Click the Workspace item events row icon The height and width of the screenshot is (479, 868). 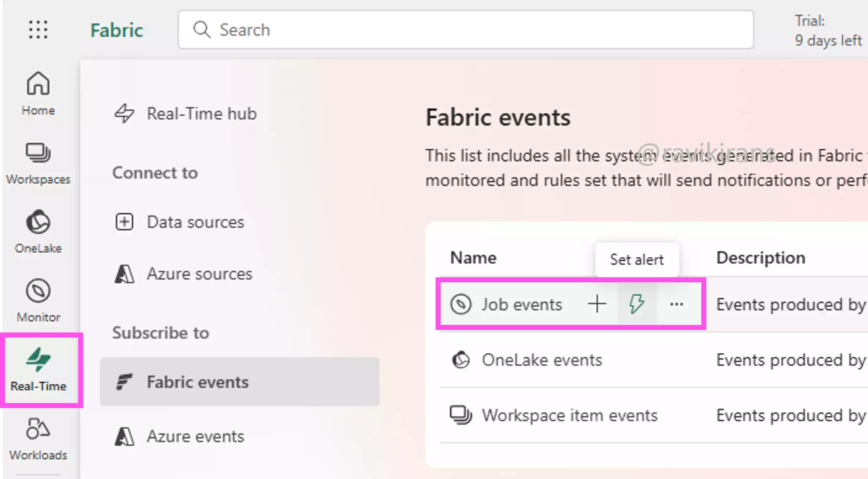tap(461, 415)
